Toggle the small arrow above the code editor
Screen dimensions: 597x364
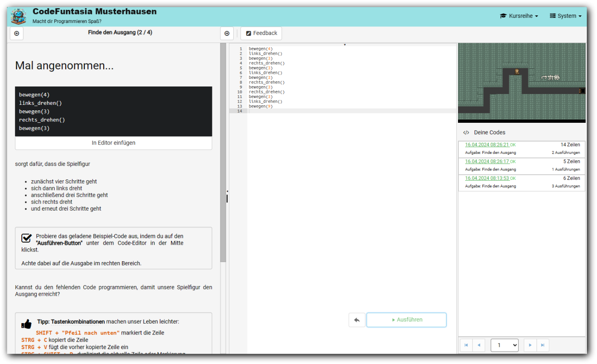pos(345,44)
